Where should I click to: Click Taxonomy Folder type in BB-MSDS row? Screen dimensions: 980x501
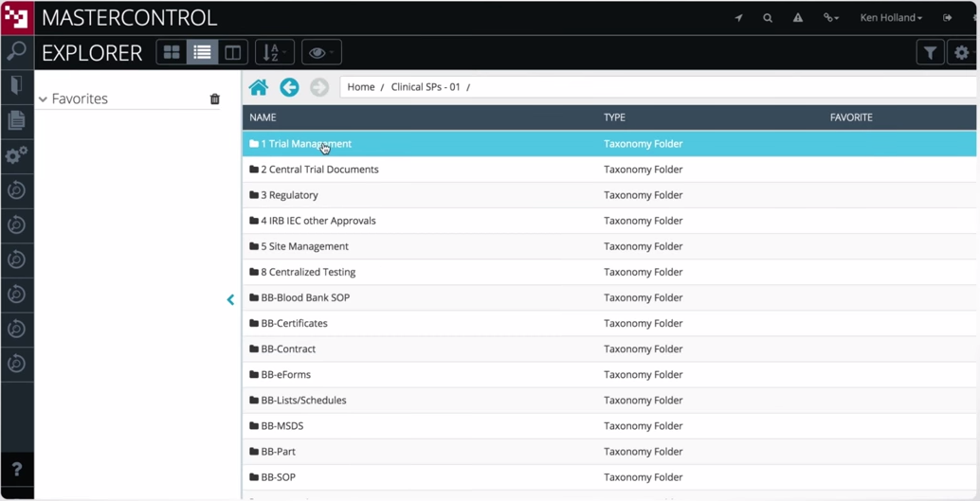pyautogui.click(x=644, y=425)
